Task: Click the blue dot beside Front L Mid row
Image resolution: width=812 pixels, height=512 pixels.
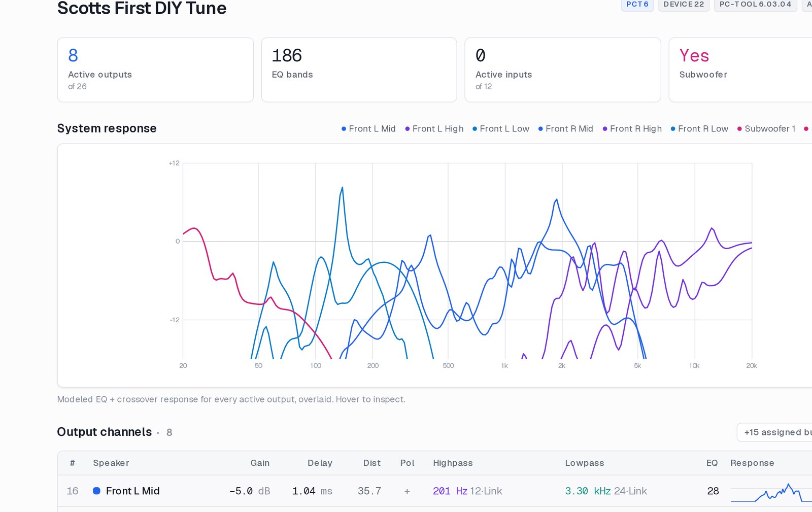Action: point(96,491)
